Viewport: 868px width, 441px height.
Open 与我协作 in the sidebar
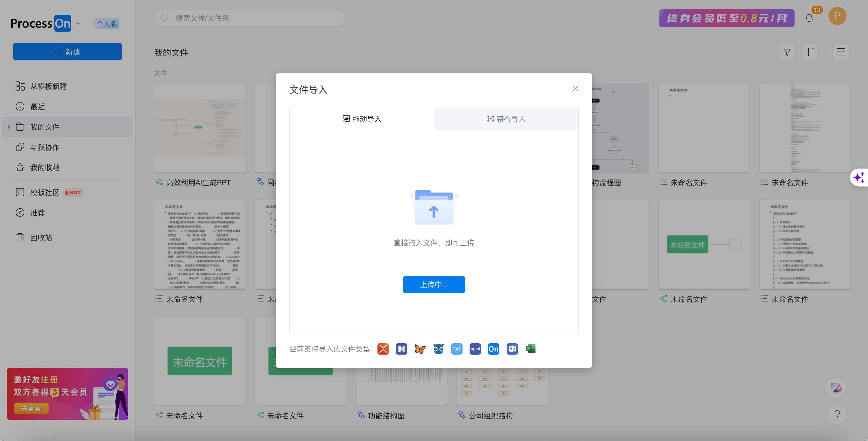click(x=68, y=147)
